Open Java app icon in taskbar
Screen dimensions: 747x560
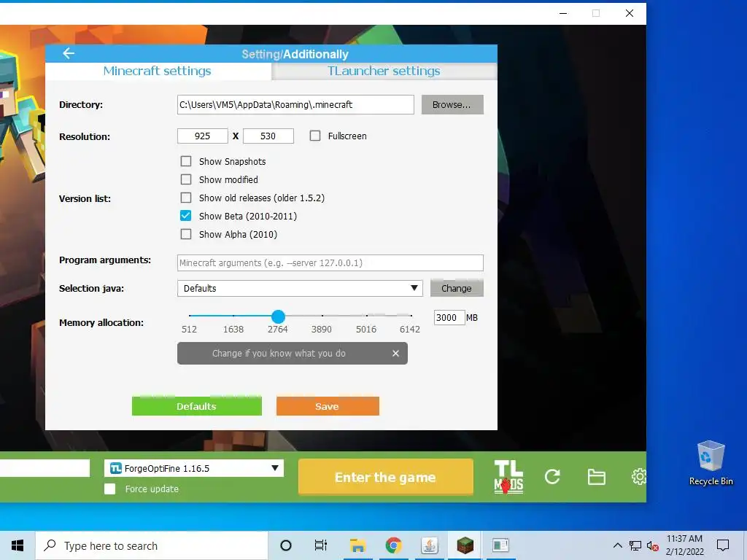coord(429,545)
